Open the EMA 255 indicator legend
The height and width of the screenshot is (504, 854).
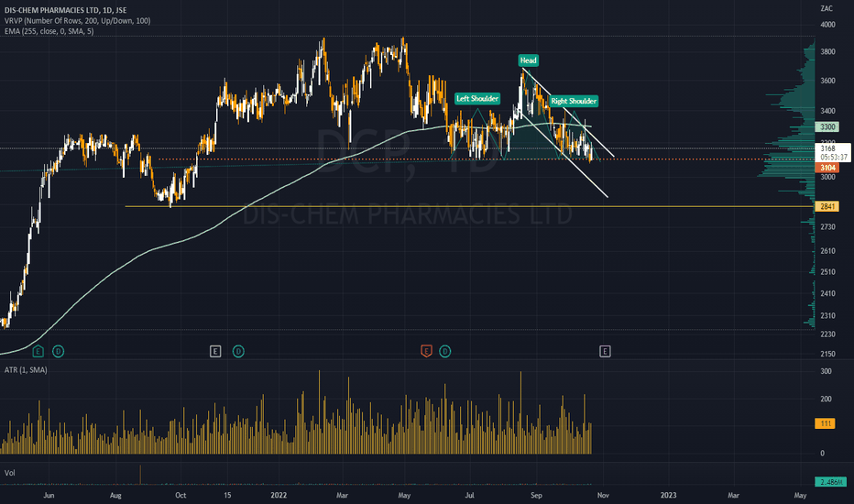click(x=49, y=31)
